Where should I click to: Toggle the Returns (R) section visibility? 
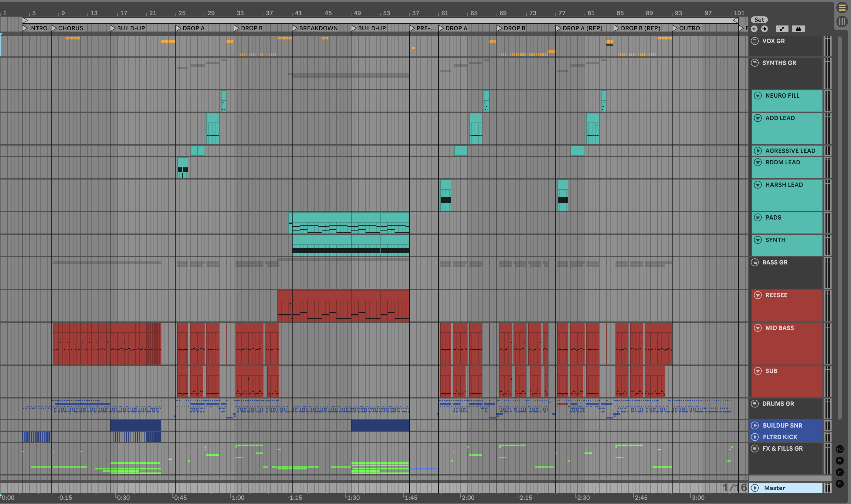pyautogui.click(x=839, y=461)
